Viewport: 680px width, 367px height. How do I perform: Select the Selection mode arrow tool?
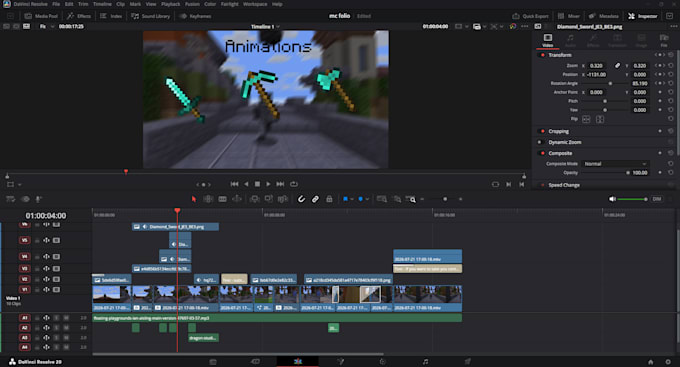click(x=194, y=199)
